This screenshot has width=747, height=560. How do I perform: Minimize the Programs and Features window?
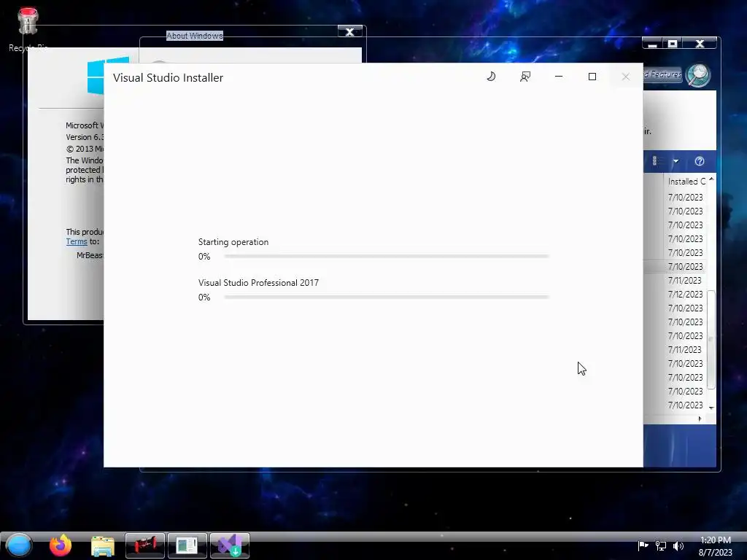(653, 44)
